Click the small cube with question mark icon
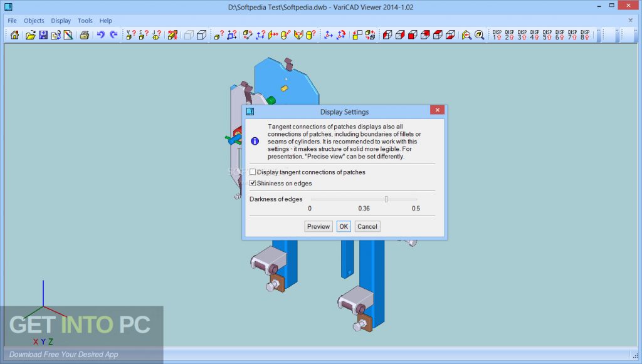642x364 pixels. click(x=219, y=35)
